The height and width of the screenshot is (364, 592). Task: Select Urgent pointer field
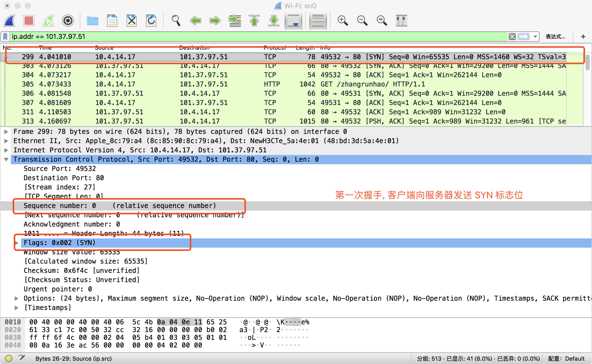(58, 289)
